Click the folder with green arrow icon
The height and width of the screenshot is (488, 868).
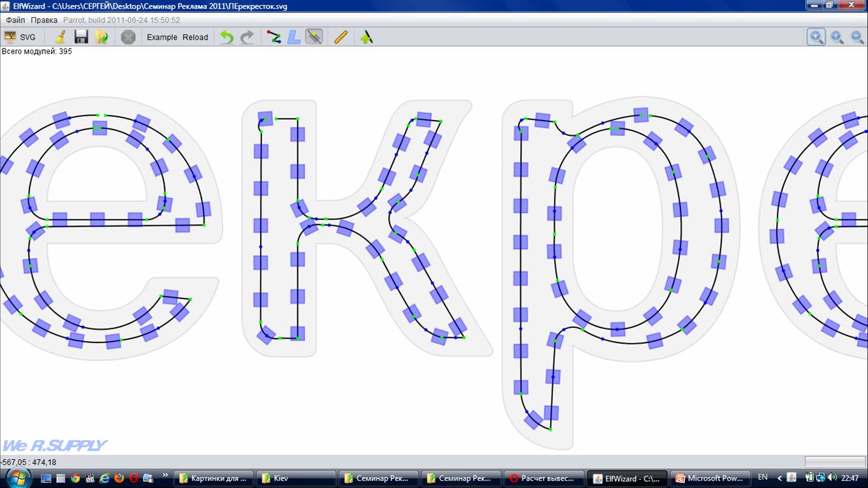pos(101,37)
